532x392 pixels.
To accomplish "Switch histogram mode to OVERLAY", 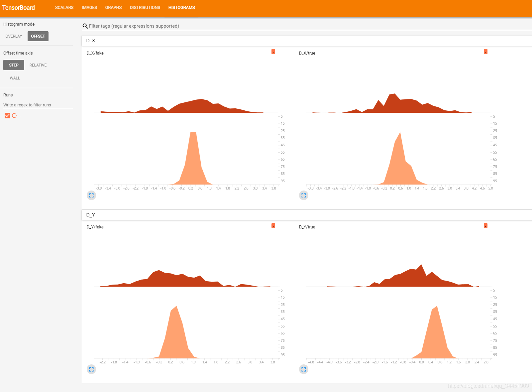I will 14,36.
